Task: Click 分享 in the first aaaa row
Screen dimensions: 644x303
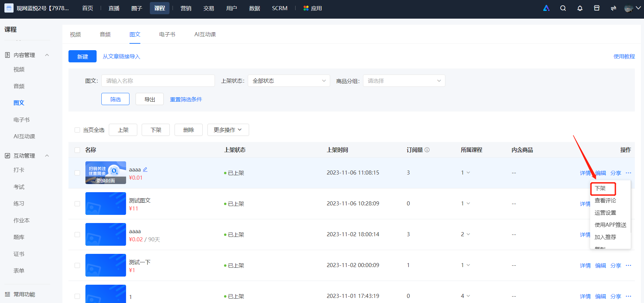Action: [x=616, y=173]
